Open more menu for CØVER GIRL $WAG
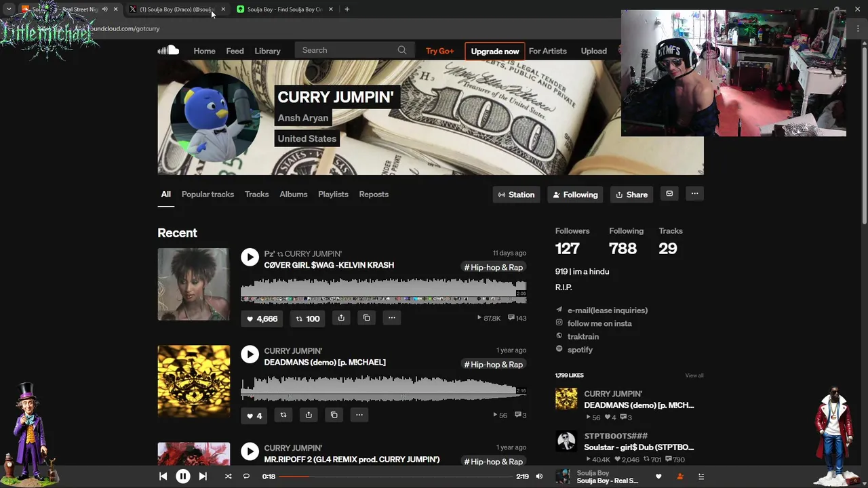 coord(391,318)
